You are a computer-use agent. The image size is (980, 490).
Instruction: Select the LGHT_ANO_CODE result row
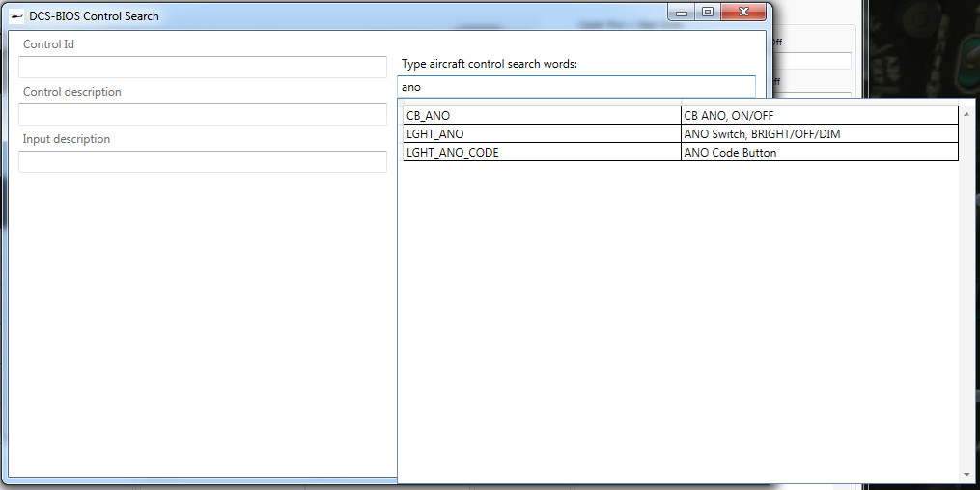tap(681, 152)
